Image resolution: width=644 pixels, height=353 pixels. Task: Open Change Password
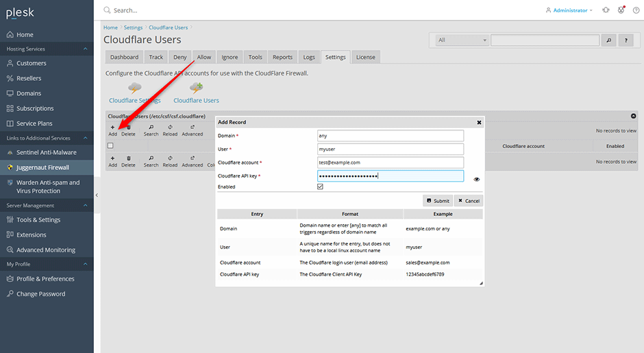coord(40,294)
